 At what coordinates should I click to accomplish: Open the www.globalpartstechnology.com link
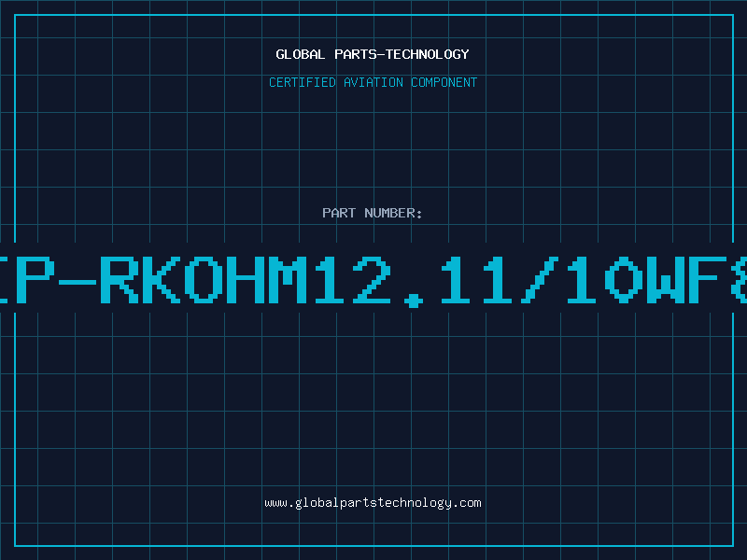pyautogui.click(x=373, y=503)
